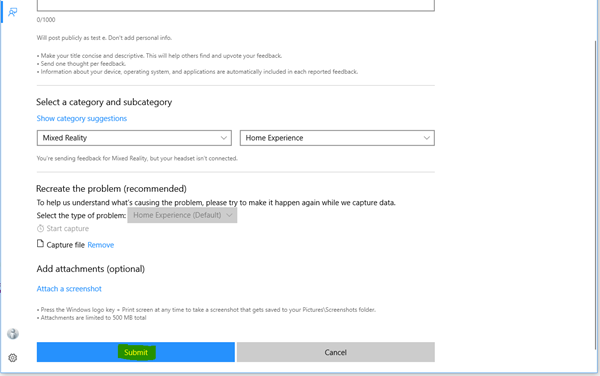Cancel the feedback form
The height and width of the screenshot is (376, 600).
tap(336, 352)
